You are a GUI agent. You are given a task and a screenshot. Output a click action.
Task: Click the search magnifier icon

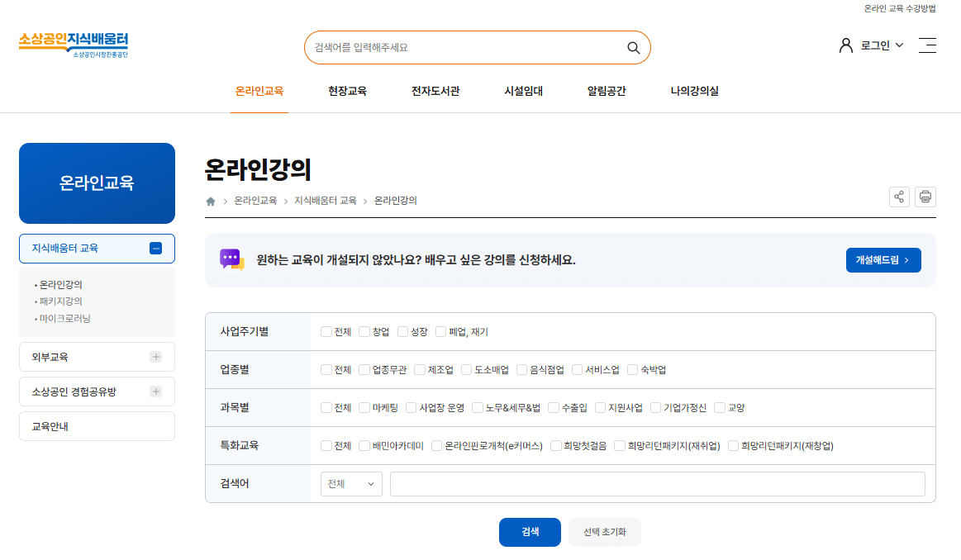pos(633,47)
